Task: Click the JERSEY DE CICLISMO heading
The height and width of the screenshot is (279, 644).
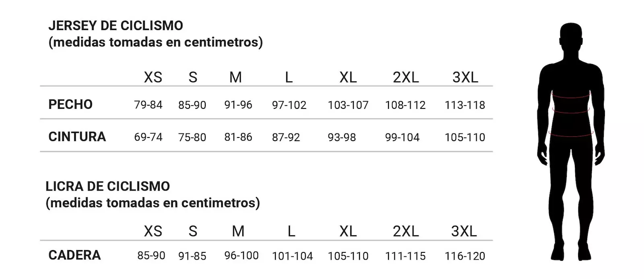Action: (116, 26)
